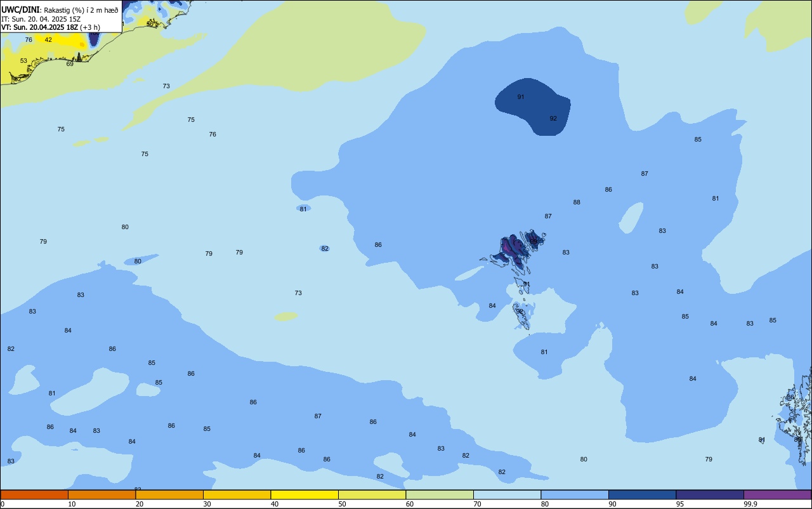The image size is (812, 509).
Task: Click the 50 legend tick label
Action: (x=343, y=504)
